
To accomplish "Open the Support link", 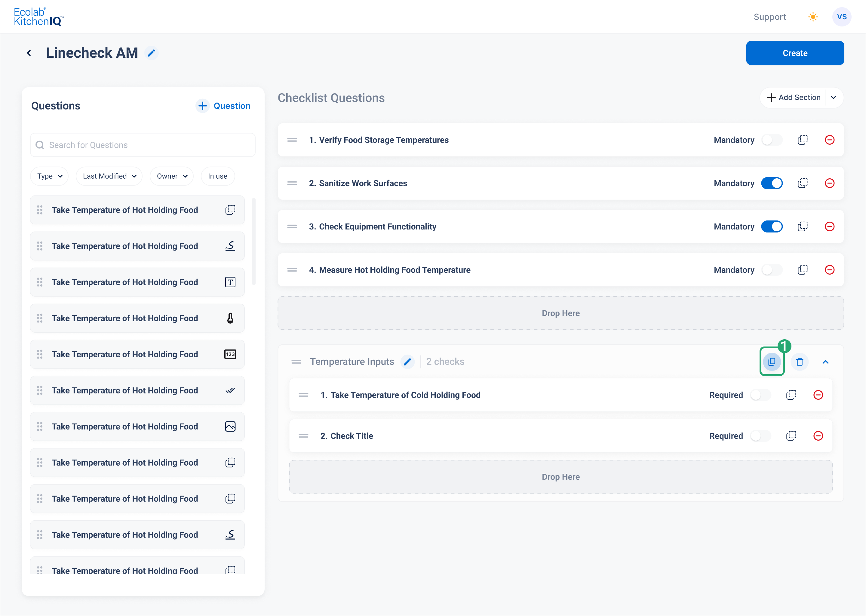I will 770,17.
